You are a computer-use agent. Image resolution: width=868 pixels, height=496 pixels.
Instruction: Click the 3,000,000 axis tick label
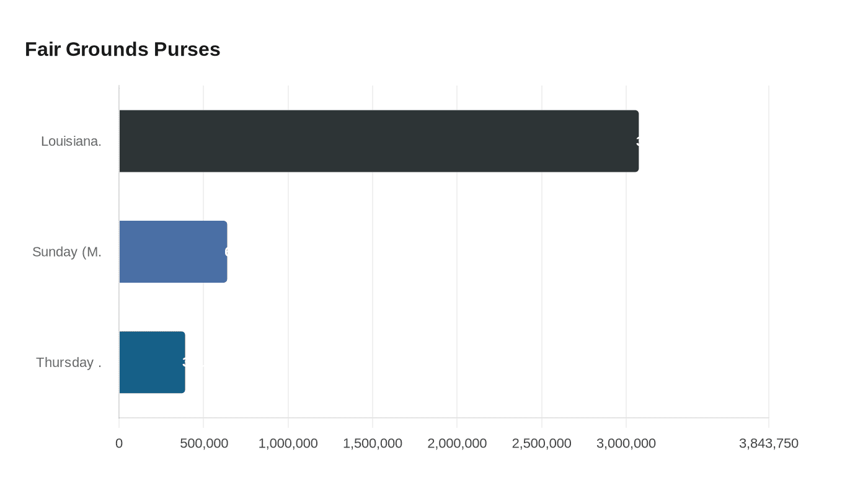pyautogui.click(x=626, y=443)
